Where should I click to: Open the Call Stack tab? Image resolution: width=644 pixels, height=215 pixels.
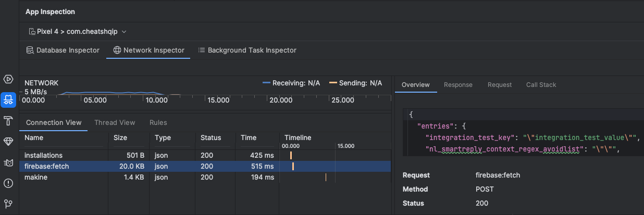point(541,85)
